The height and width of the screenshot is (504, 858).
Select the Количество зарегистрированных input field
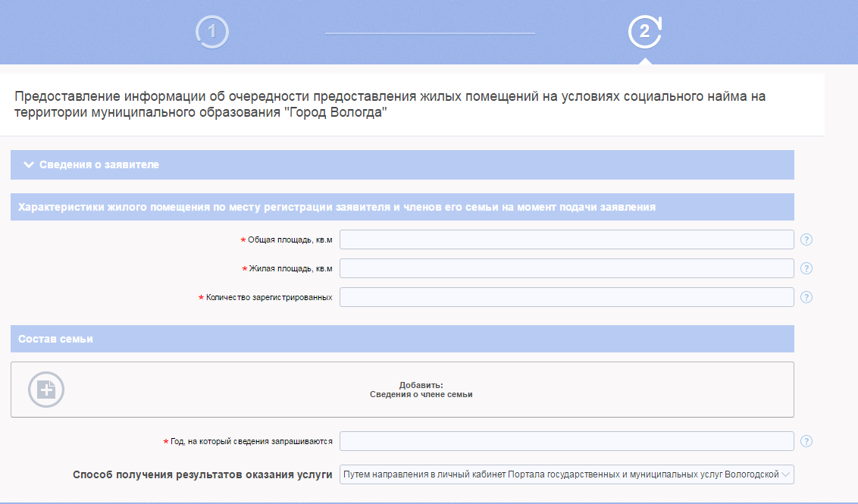[566, 297]
